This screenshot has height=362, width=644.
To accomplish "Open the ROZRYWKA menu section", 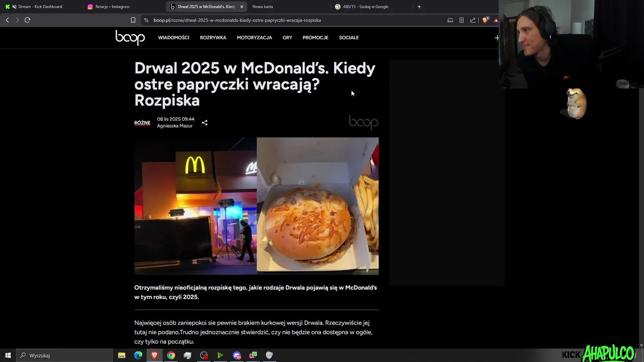I will tap(213, 38).
